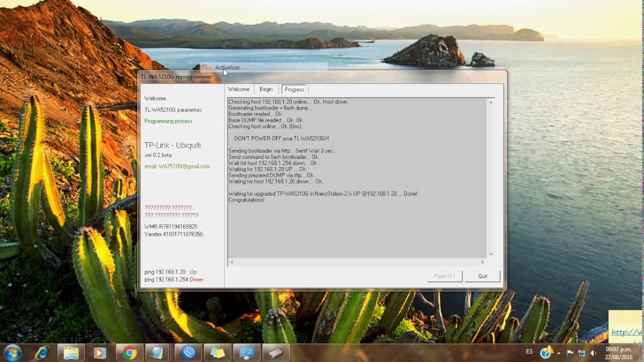Select the reprogrammer chip icon in taskbar
The width and height of the screenshot is (644, 362).
point(276,353)
